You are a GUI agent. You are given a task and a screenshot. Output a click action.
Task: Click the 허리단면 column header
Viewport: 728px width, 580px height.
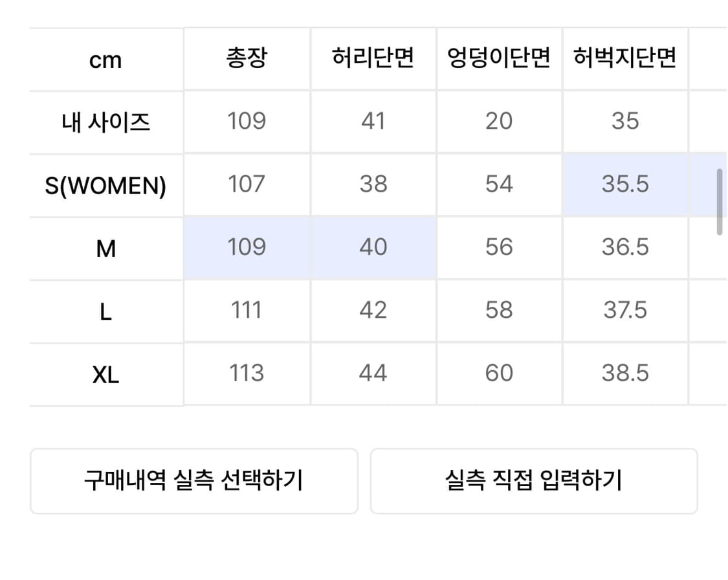[373, 59]
